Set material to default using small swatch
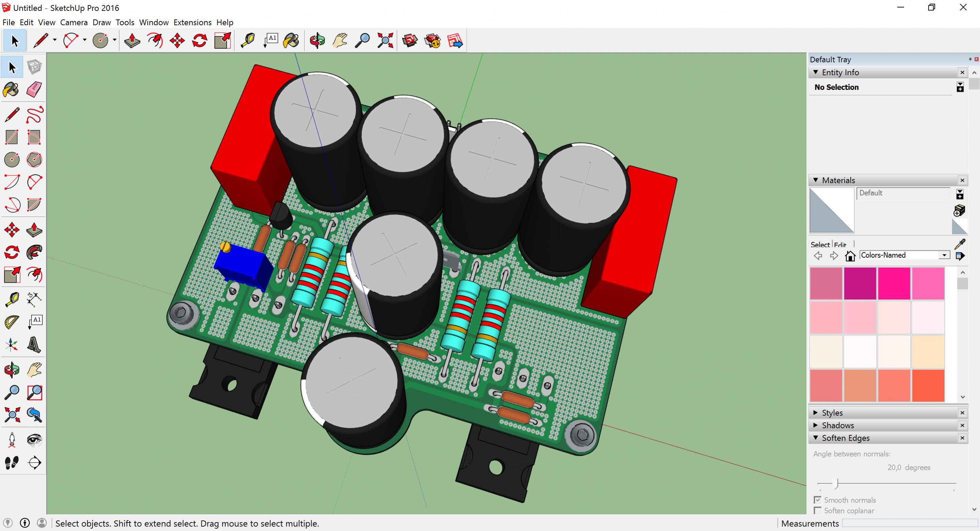The height and width of the screenshot is (531, 980). 960,227
